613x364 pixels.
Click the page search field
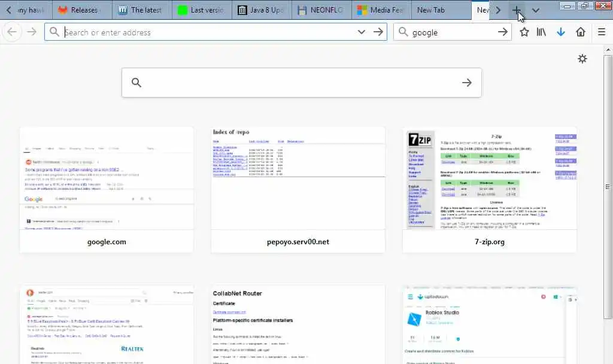(x=302, y=83)
